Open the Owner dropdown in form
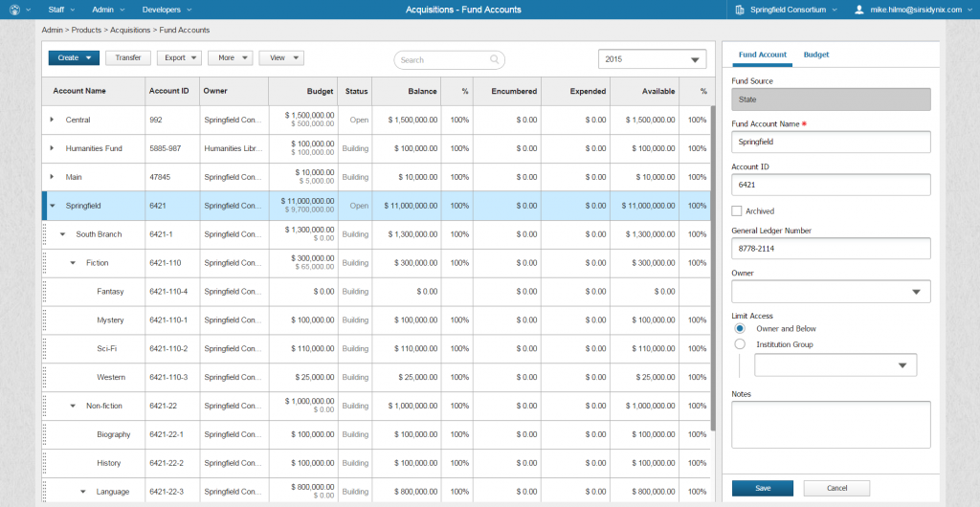The width and height of the screenshot is (980, 507). (x=831, y=292)
